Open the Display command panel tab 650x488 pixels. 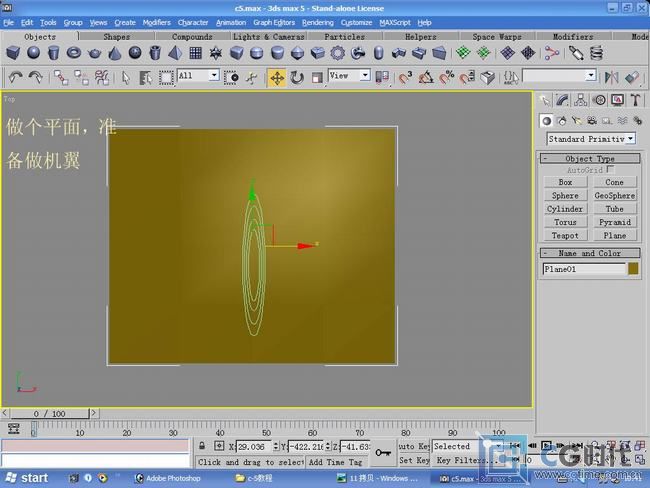(x=617, y=100)
